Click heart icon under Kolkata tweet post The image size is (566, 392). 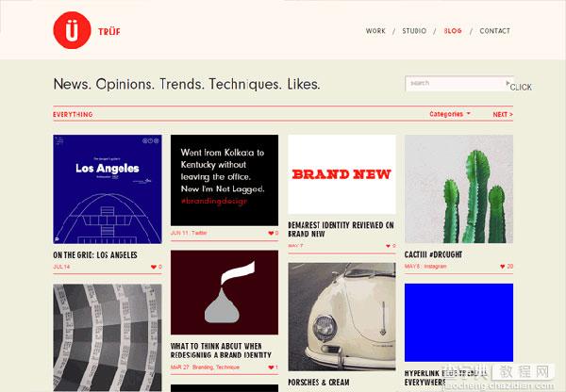(271, 233)
